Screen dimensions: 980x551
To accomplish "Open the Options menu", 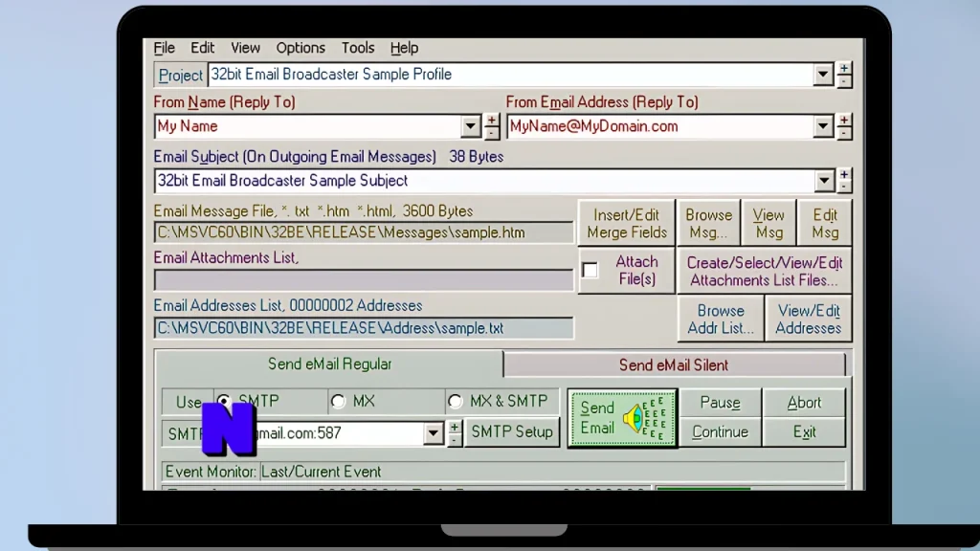I will point(301,48).
